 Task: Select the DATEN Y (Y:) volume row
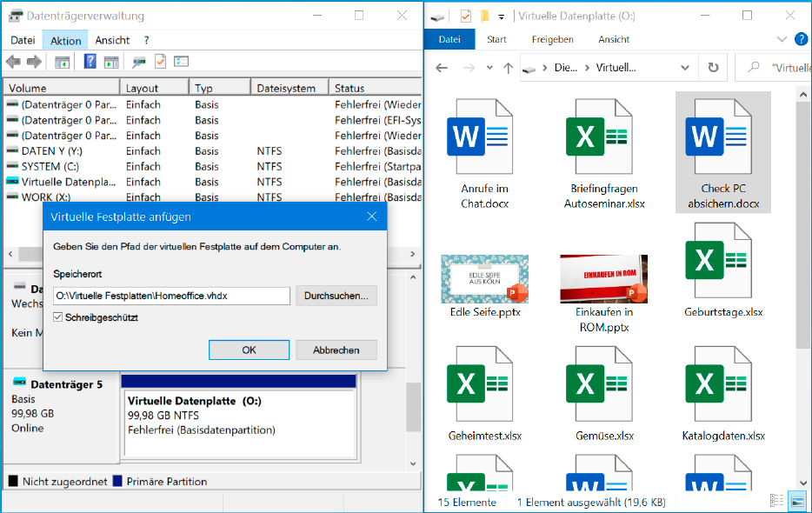[x=213, y=151]
